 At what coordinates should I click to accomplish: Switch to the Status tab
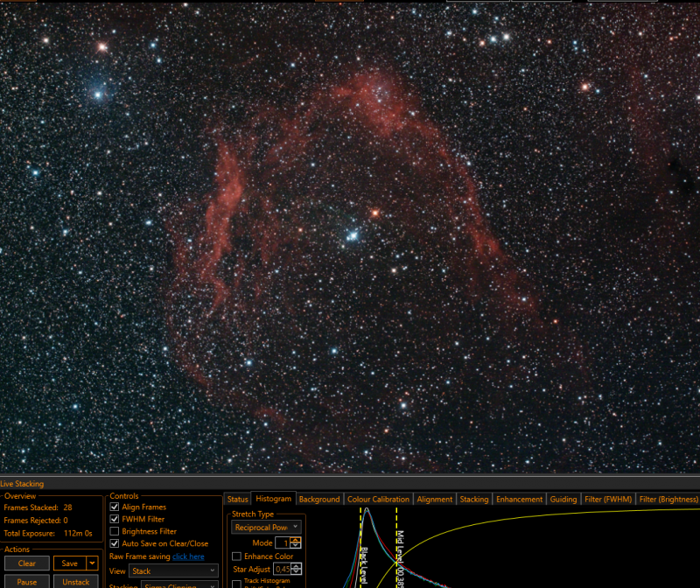(237, 499)
